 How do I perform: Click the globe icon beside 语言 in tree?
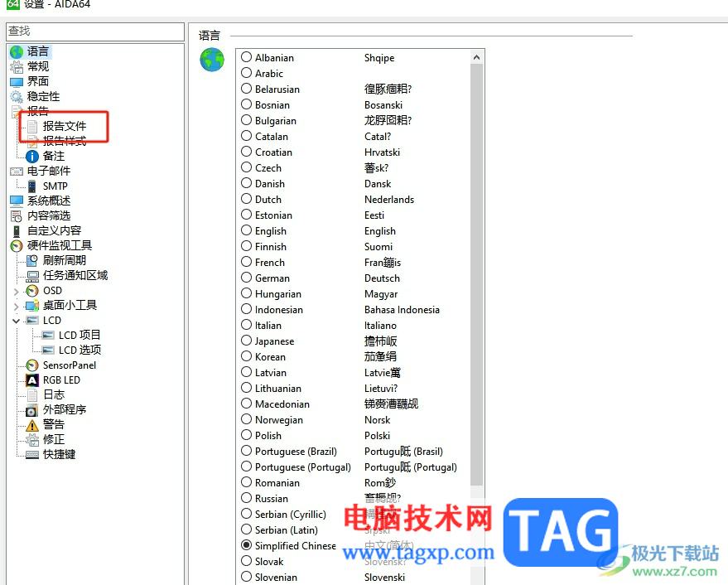click(x=17, y=51)
